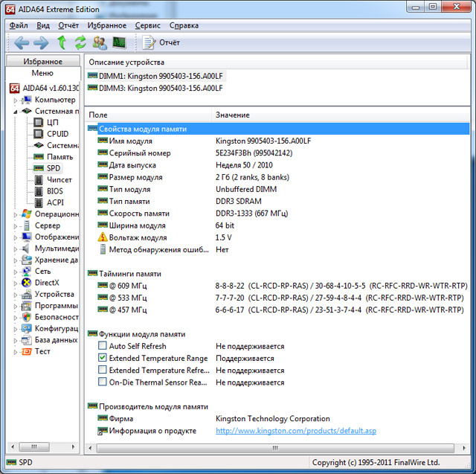476x474 pixels.
Task: Click the Тест icon in the tree
Action: click(x=27, y=351)
